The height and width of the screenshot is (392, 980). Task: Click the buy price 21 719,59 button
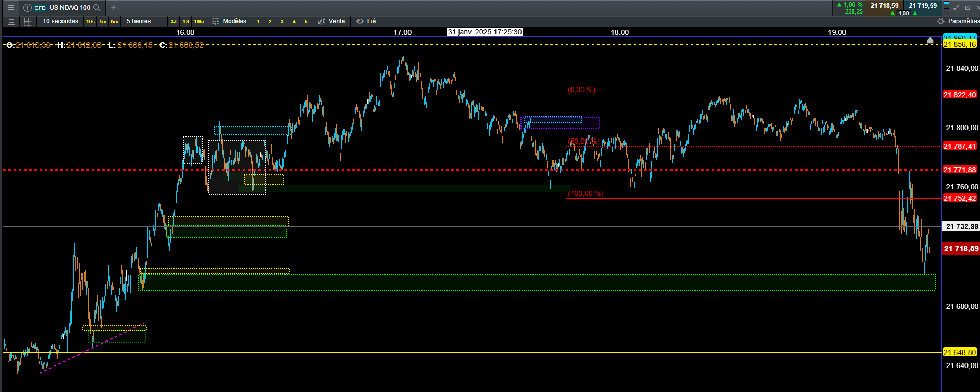pyautogui.click(x=923, y=6)
